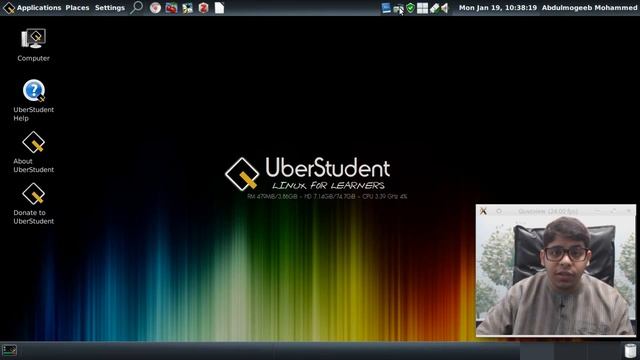Launch the red cherries panel launcher
The width and height of the screenshot is (640, 360).
point(171,8)
